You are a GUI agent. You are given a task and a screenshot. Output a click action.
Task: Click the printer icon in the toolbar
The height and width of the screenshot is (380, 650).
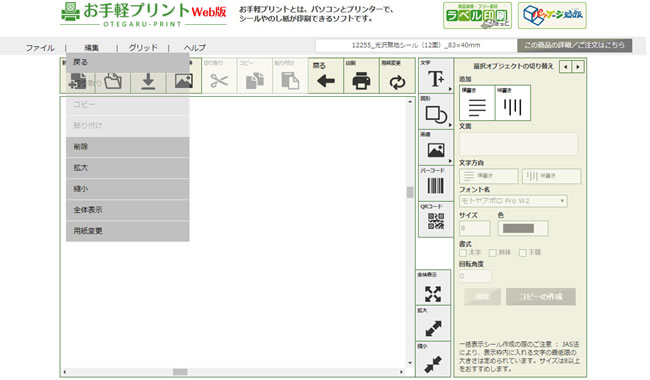(361, 81)
